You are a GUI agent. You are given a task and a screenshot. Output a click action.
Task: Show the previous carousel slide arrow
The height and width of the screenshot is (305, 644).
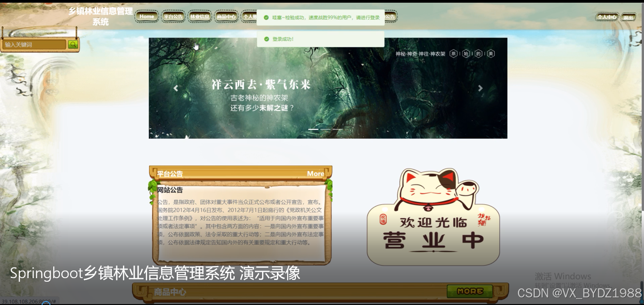[176, 88]
